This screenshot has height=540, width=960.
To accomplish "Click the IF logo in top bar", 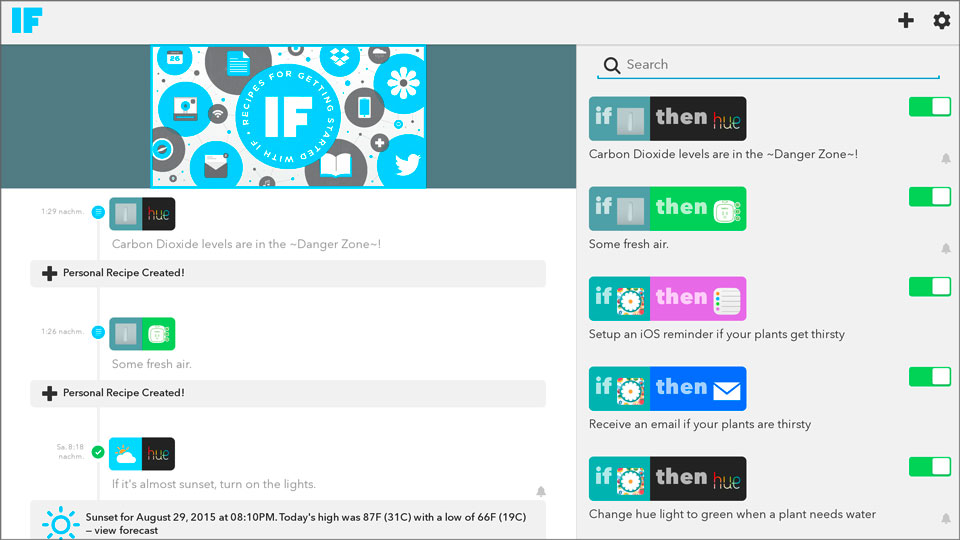I will [x=27, y=21].
